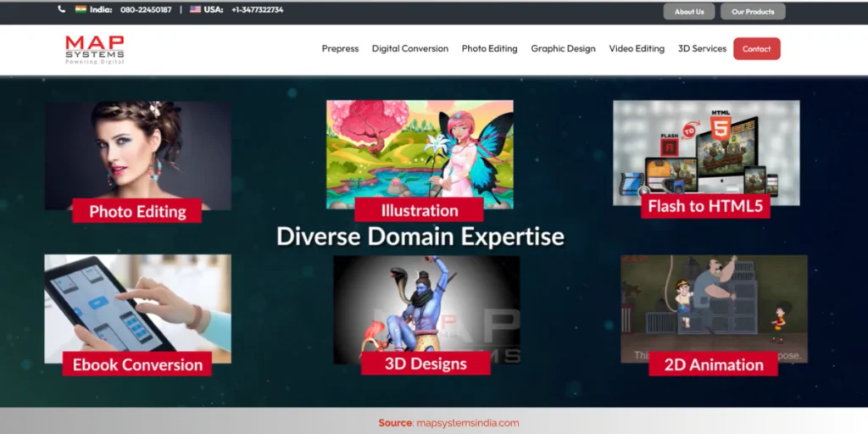Click the mapsystemsindia.com source link
The image size is (868, 434).
point(467,423)
